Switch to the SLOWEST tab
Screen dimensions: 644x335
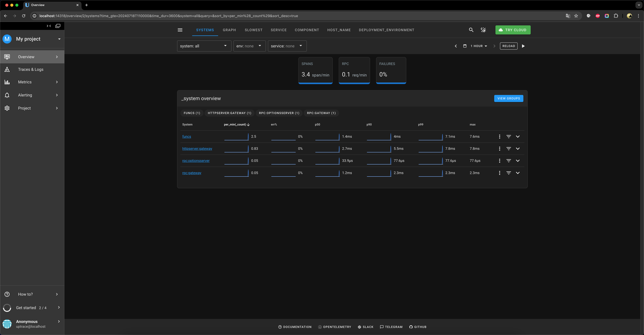coord(253,30)
